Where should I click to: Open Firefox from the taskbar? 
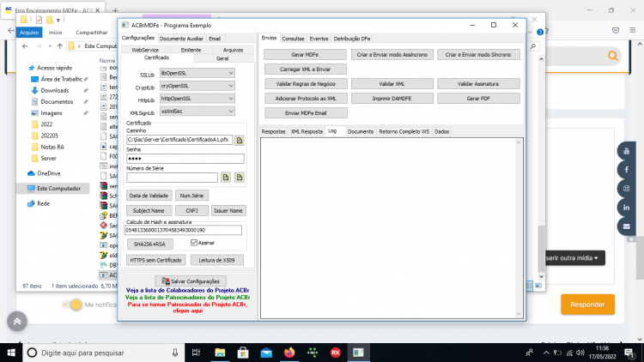point(289,353)
